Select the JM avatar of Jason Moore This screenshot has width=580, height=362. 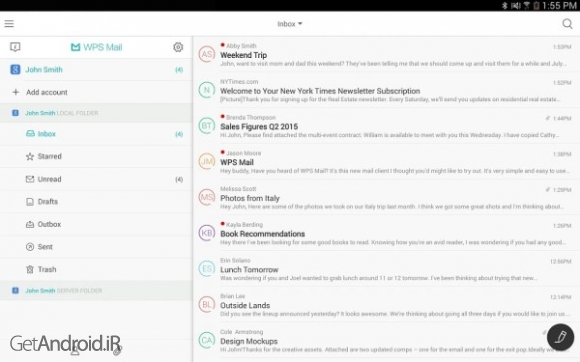tap(207, 161)
